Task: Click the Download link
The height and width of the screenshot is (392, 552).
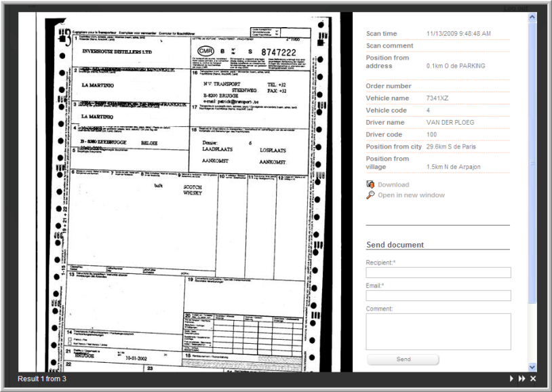Action: [393, 184]
